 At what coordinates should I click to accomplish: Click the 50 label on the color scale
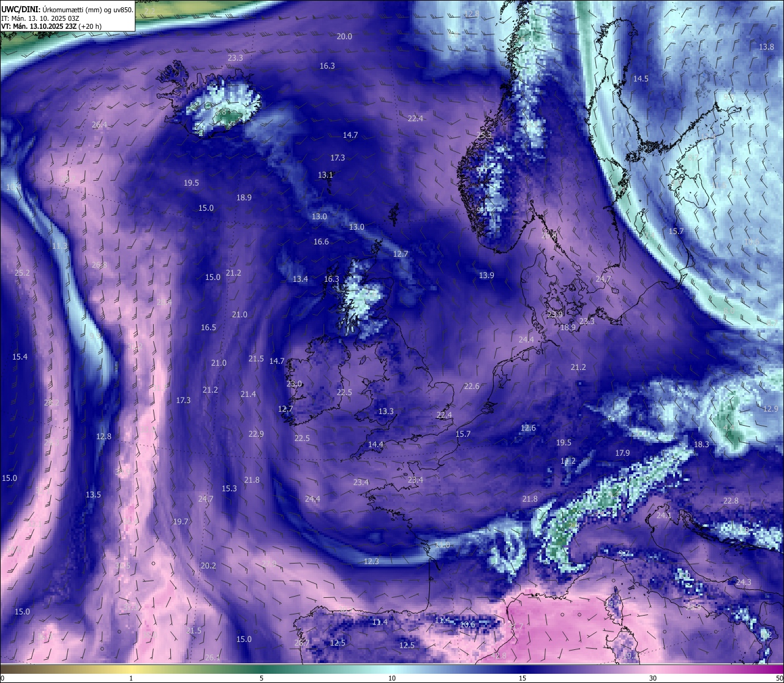click(779, 678)
